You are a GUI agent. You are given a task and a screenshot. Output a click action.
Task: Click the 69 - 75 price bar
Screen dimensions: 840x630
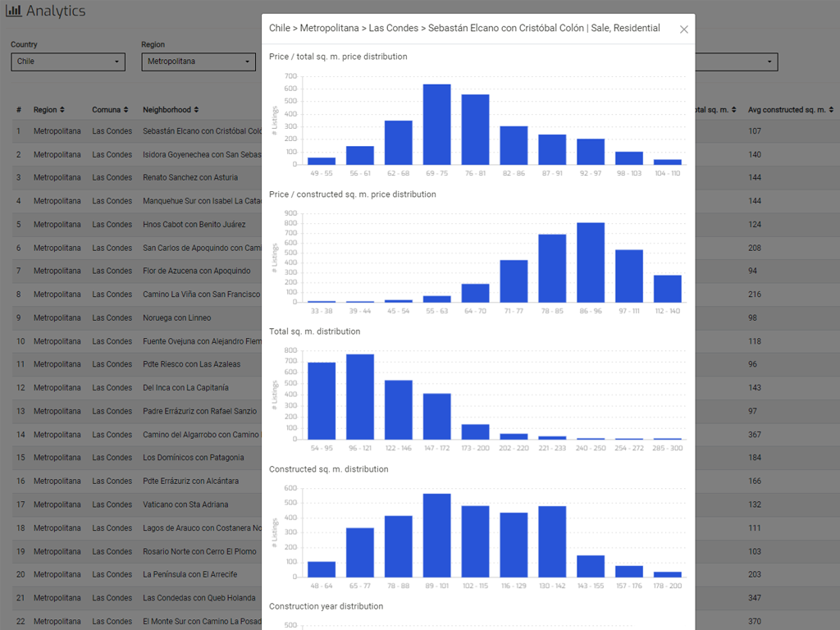click(x=436, y=125)
